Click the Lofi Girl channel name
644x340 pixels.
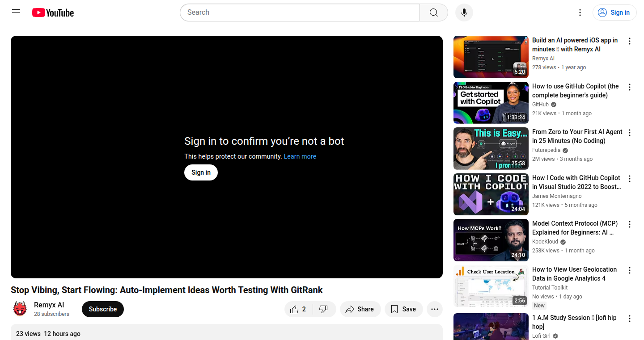point(541,336)
